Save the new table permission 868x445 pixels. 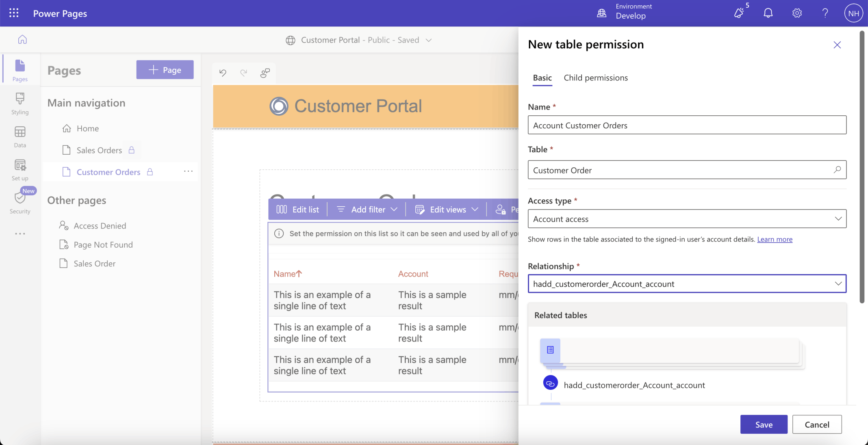point(763,424)
